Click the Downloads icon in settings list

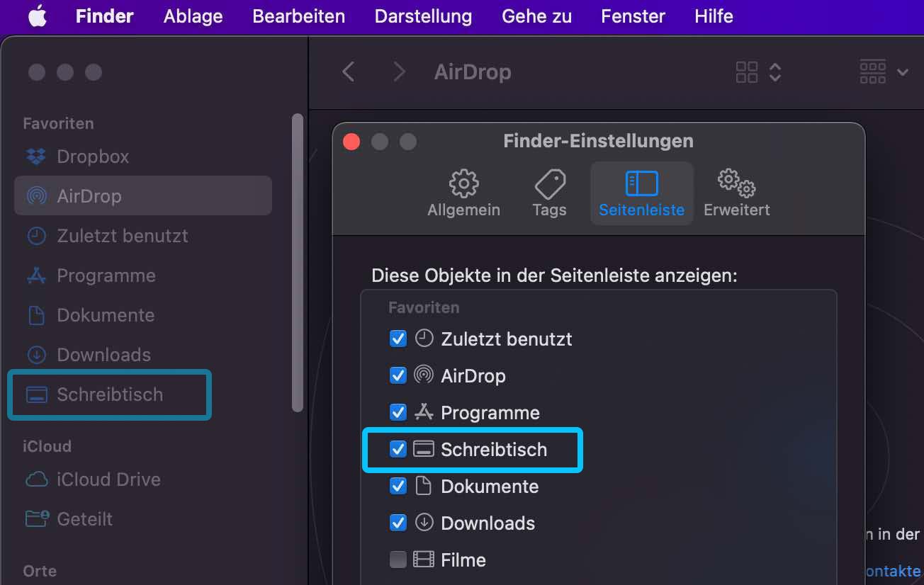[x=424, y=523]
